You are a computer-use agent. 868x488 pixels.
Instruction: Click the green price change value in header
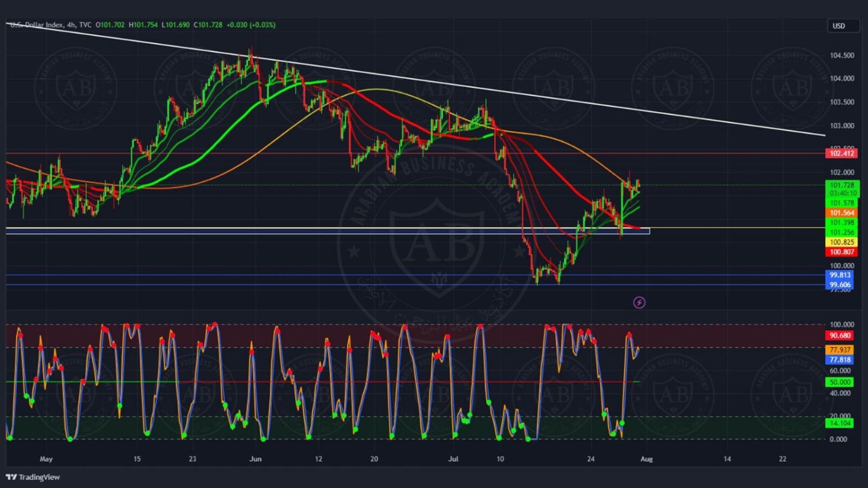[x=251, y=25]
